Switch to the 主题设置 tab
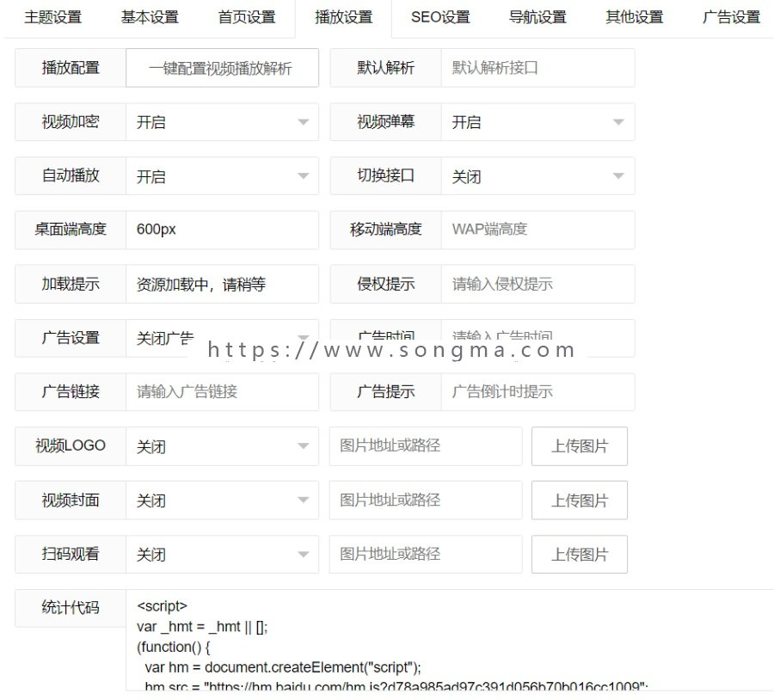This screenshot has width=774, height=700. point(52,18)
